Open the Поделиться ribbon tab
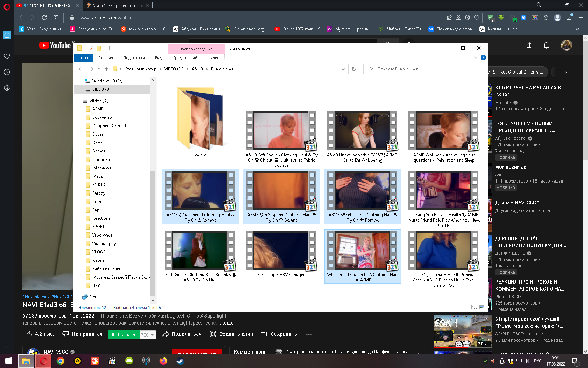 point(134,58)
